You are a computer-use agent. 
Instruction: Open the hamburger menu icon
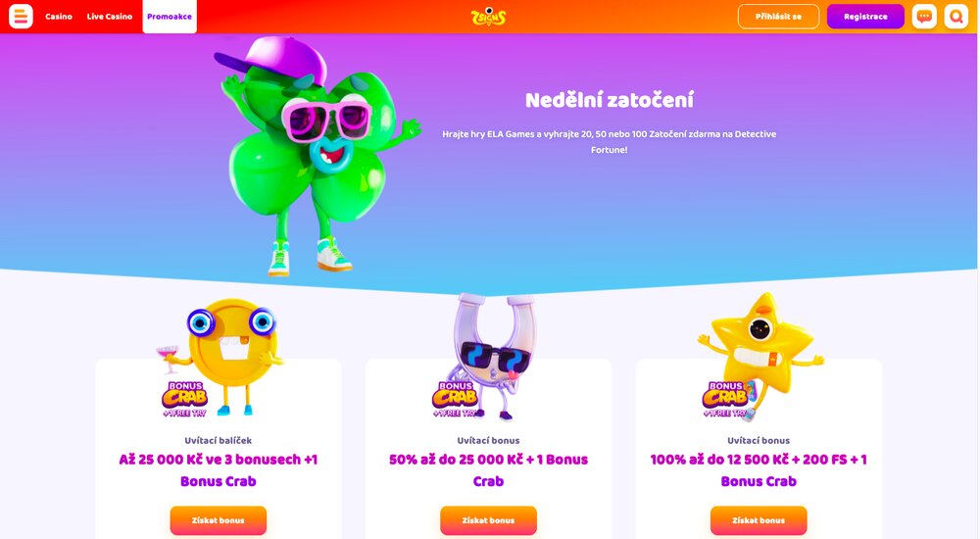(x=21, y=17)
